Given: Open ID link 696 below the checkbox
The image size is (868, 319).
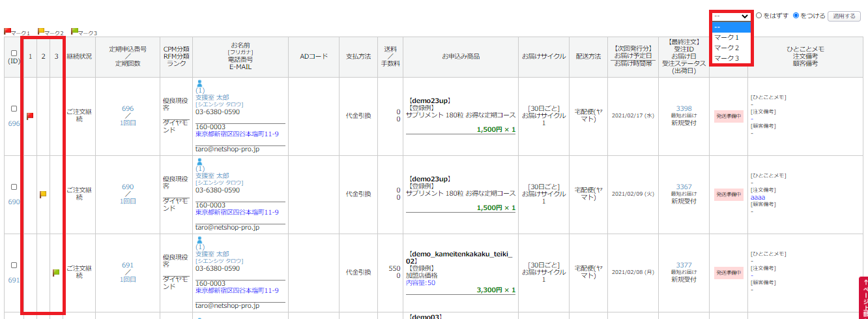Looking at the screenshot, I should click(x=14, y=123).
